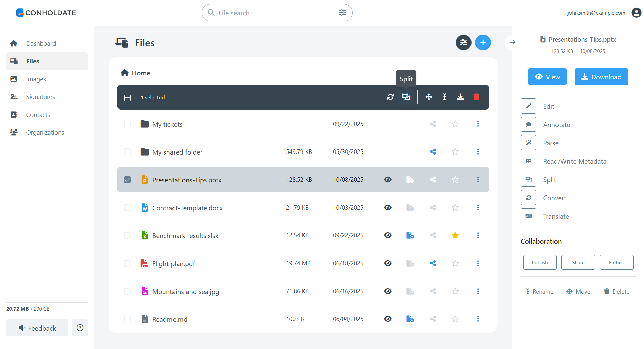Open Organizations from sidebar menu
This screenshot has width=644, height=349.
(45, 132)
